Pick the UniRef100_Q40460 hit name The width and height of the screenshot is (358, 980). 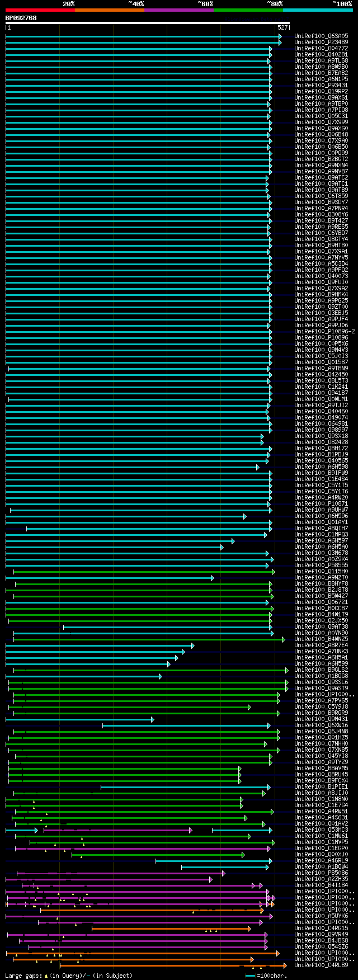[x=321, y=412]
